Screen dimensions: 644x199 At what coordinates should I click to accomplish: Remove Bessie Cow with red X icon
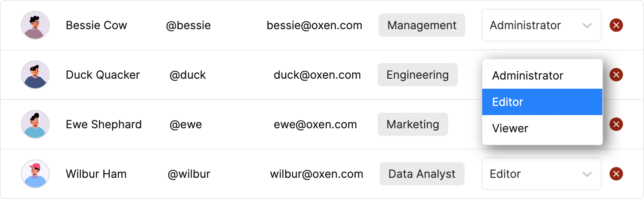(x=616, y=25)
